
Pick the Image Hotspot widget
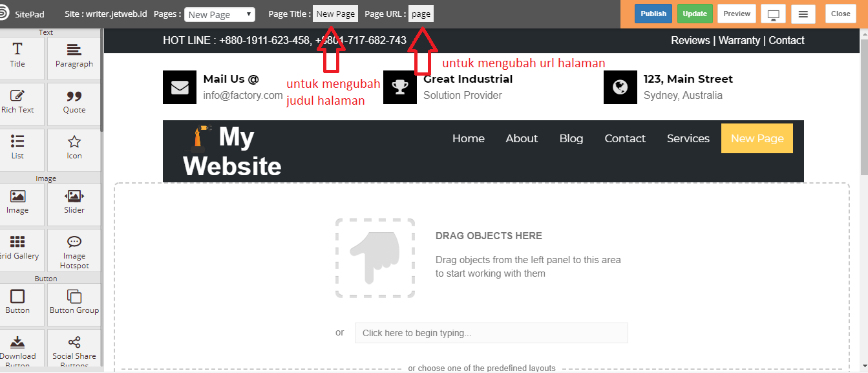tap(74, 251)
